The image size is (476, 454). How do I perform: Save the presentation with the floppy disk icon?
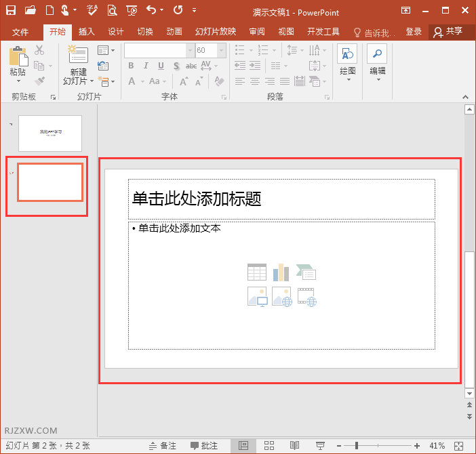[x=11, y=10]
